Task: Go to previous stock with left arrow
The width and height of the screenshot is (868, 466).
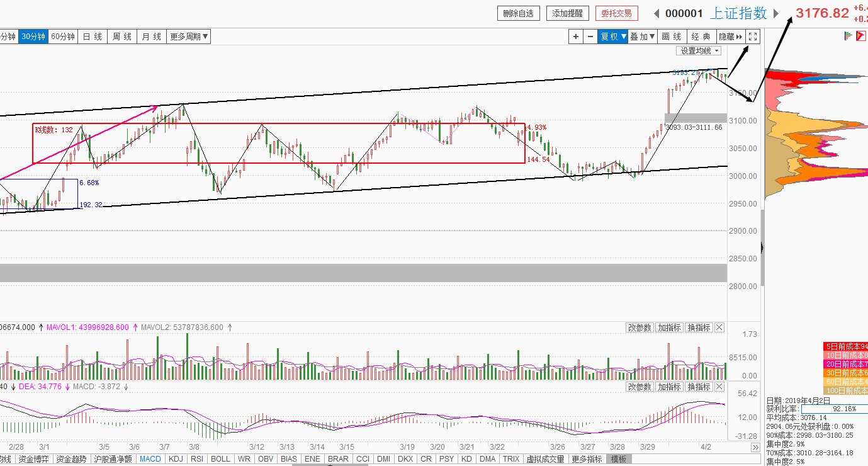Action: tap(656, 13)
